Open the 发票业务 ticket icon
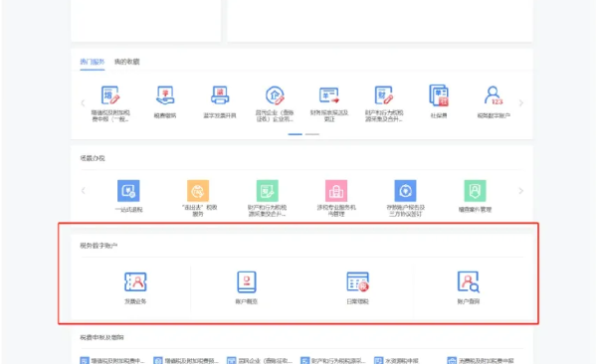This screenshot has height=364, width=596. coord(135,281)
